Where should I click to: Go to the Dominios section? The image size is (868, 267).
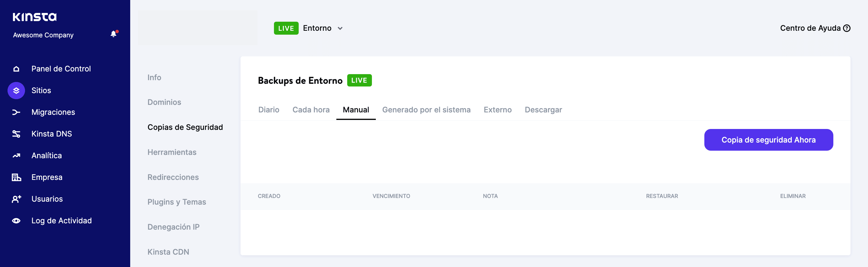tap(164, 102)
